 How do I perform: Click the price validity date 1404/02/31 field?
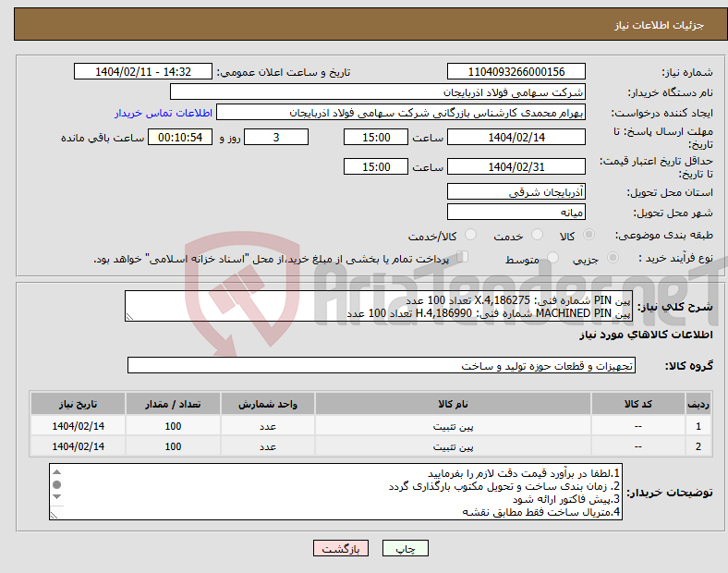516,166
